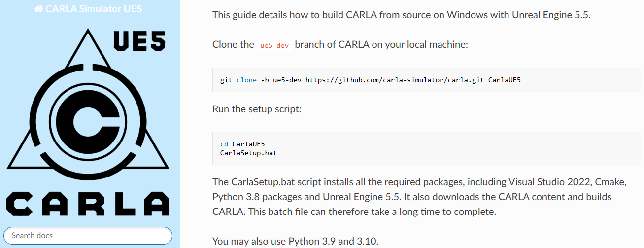The width and height of the screenshot is (644, 248).
Task: Click the home icon in the sidebar header
Action: [x=38, y=9]
